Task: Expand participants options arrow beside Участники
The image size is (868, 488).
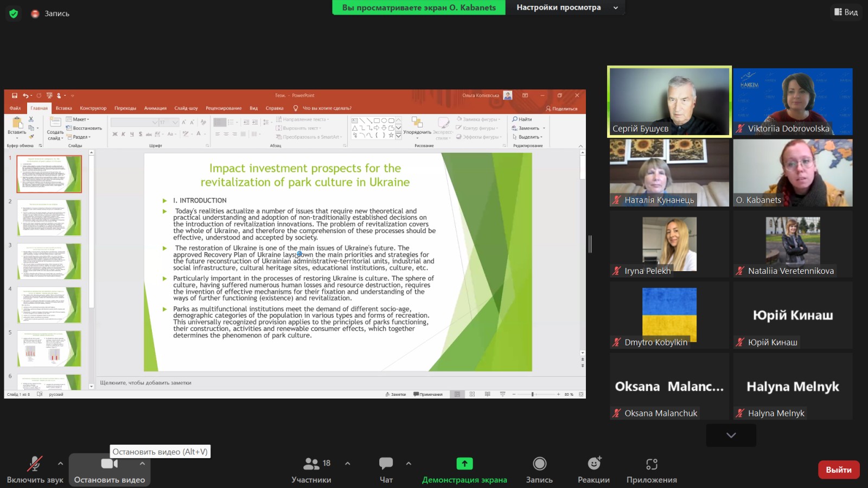Action: [x=348, y=464]
